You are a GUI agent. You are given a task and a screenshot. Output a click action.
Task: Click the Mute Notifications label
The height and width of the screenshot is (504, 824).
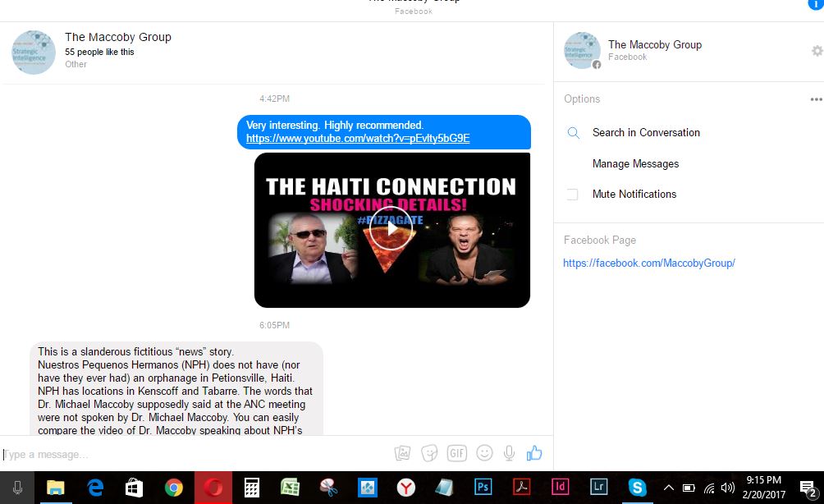pyautogui.click(x=634, y=195)
